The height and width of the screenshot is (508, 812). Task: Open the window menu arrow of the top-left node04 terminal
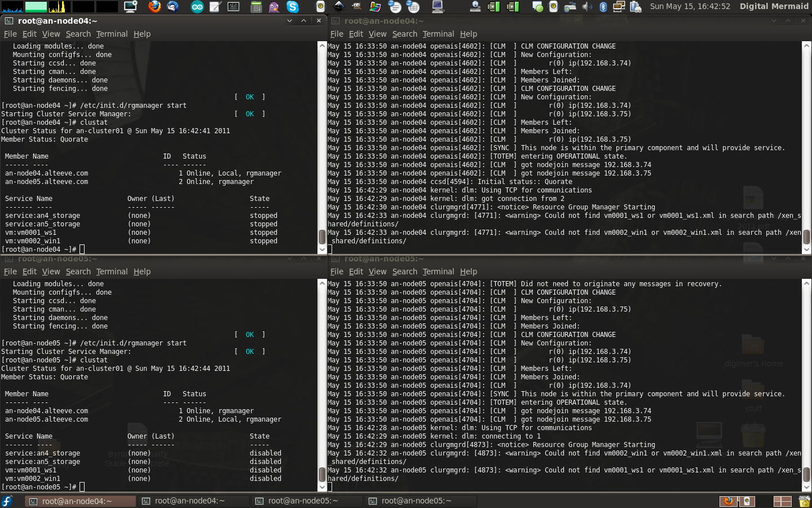click(289, 21)
